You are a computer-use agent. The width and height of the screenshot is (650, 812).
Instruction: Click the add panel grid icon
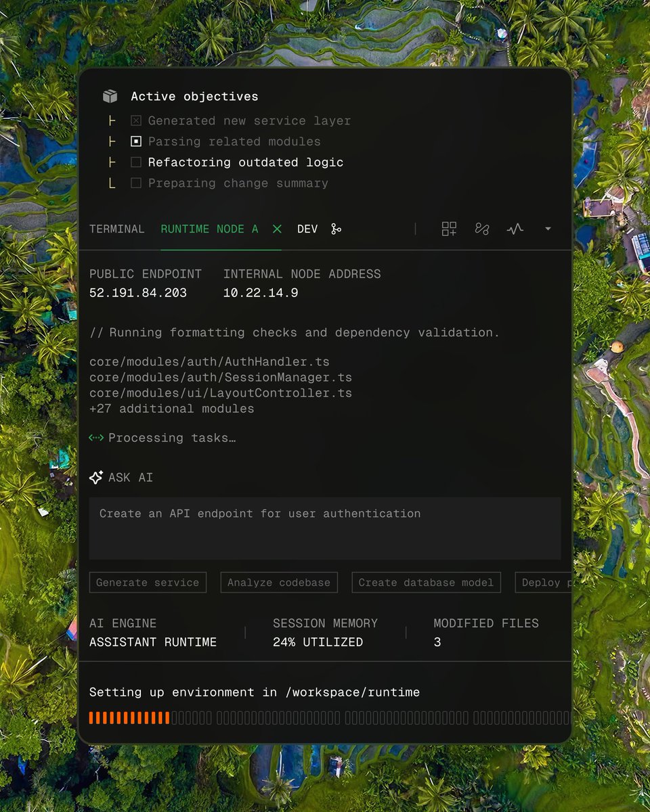point(449,229)
